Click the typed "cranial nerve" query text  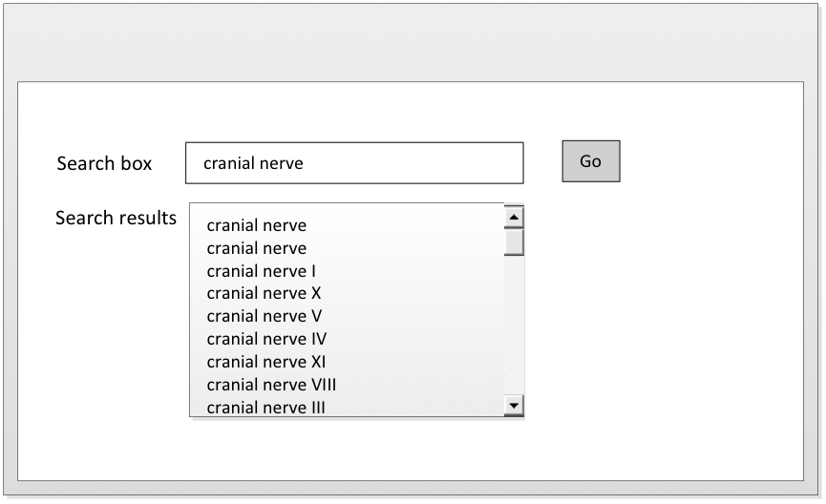click(x=253, y=163)
